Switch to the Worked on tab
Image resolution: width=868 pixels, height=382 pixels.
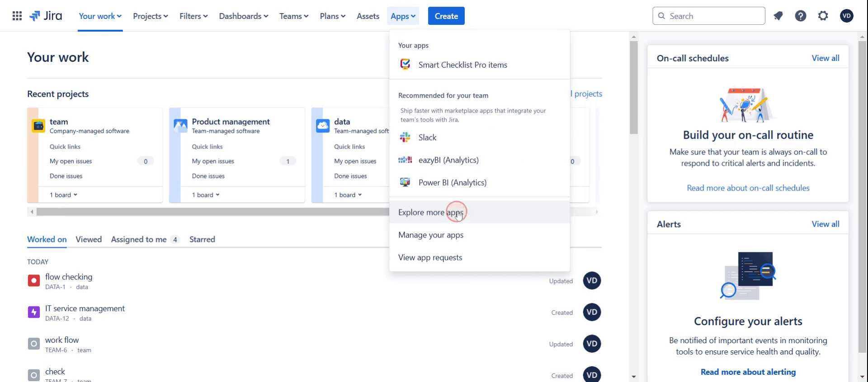47,239
